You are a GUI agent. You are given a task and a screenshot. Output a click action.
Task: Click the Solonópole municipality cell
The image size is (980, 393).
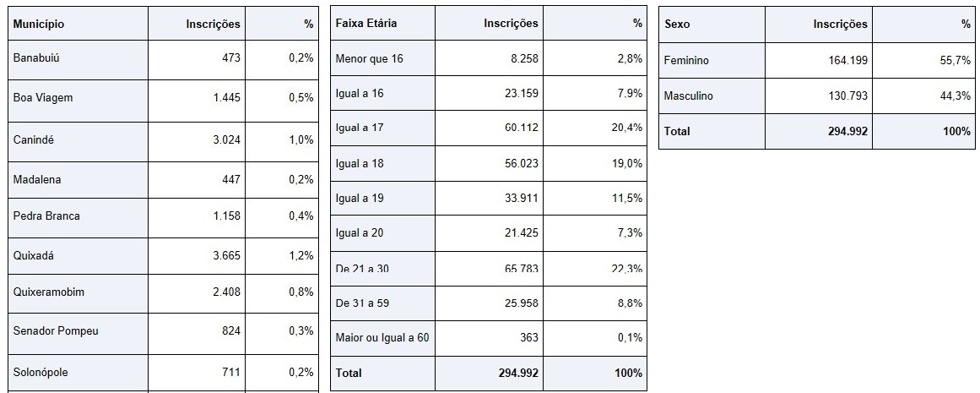pyautogui.click(x=41, y=371)
